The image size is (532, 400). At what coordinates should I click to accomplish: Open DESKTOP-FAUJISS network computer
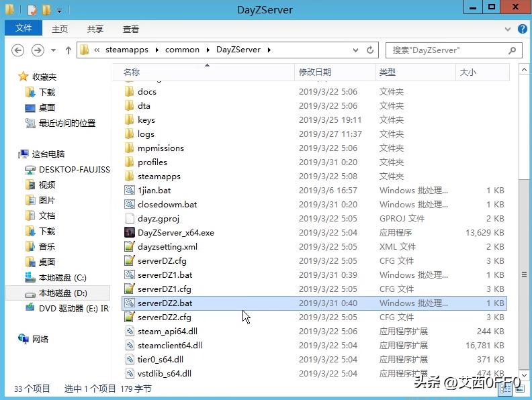click(x=75, y=170)
